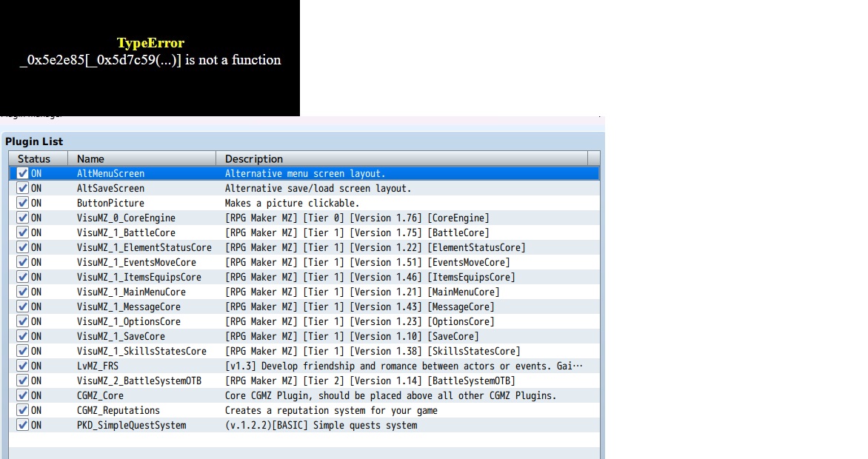
Task: Toggle VisuMZ_1_BattleCore status checkbox
Action: tap(23, 232)
